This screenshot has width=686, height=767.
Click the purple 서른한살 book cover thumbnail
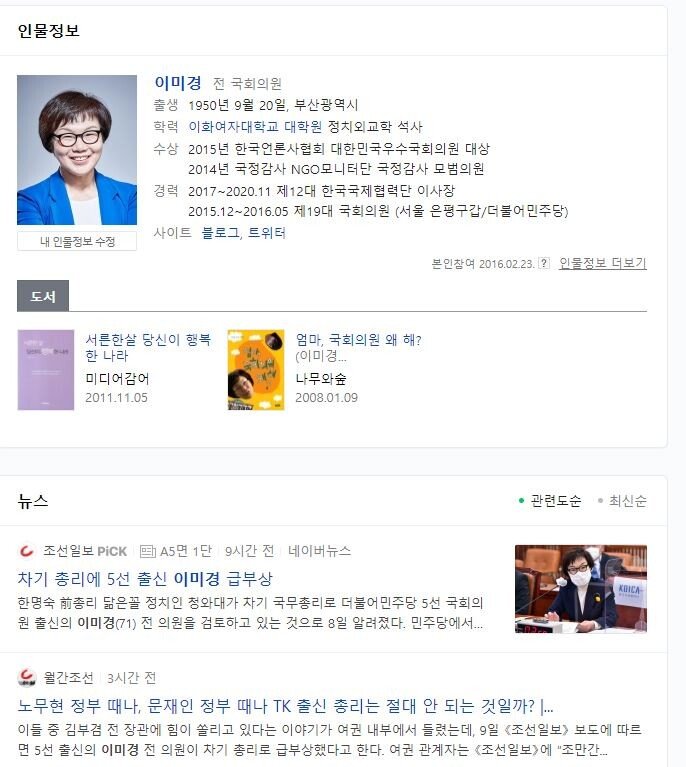pyautogui.click(x=46, y=370)
